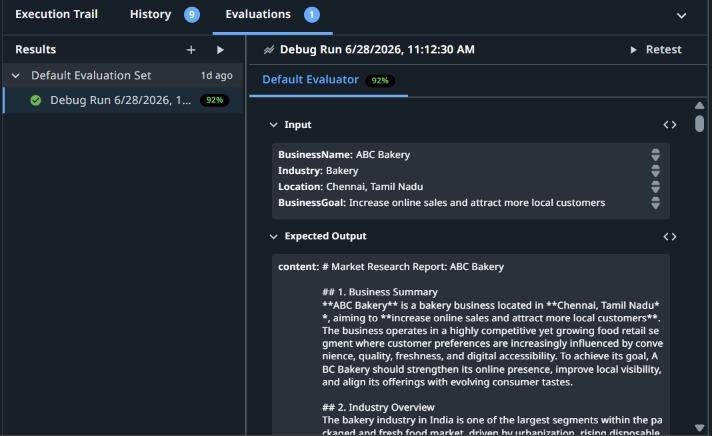Click the 'Industry: Bakery' text

click(318, 171)
